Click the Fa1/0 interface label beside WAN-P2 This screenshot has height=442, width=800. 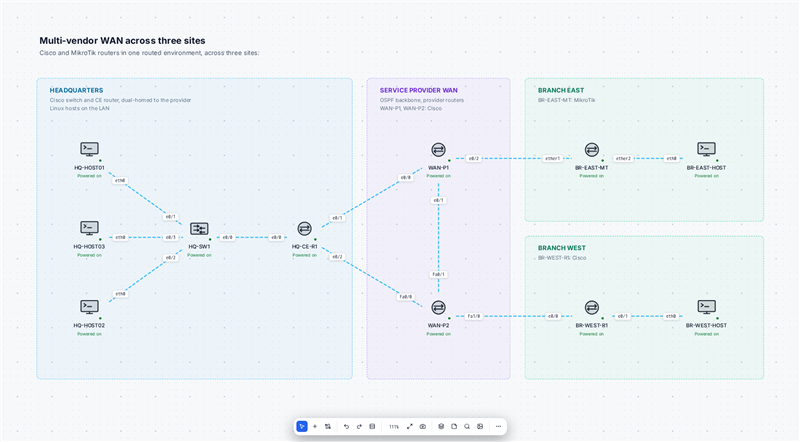click(x=474, y=316)
